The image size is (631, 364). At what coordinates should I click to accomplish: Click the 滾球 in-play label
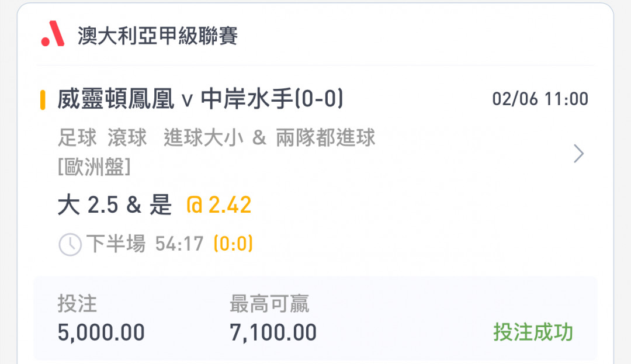(x=127, y=137)
